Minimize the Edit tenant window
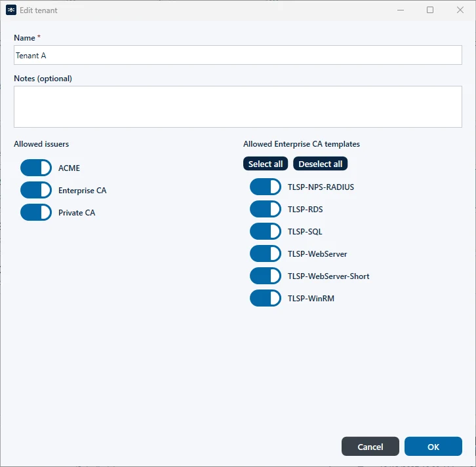 click(x=401, y=10)
